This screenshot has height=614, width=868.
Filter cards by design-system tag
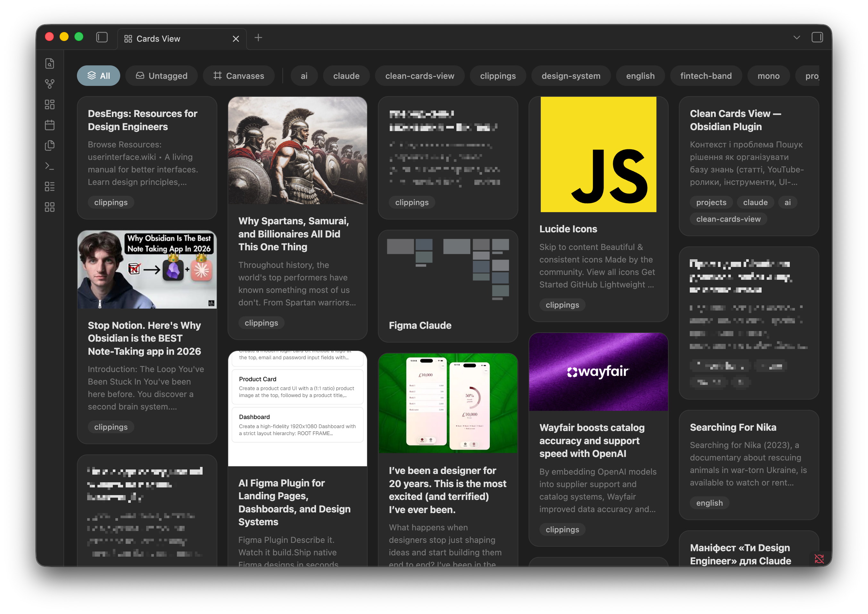(571, 76)
